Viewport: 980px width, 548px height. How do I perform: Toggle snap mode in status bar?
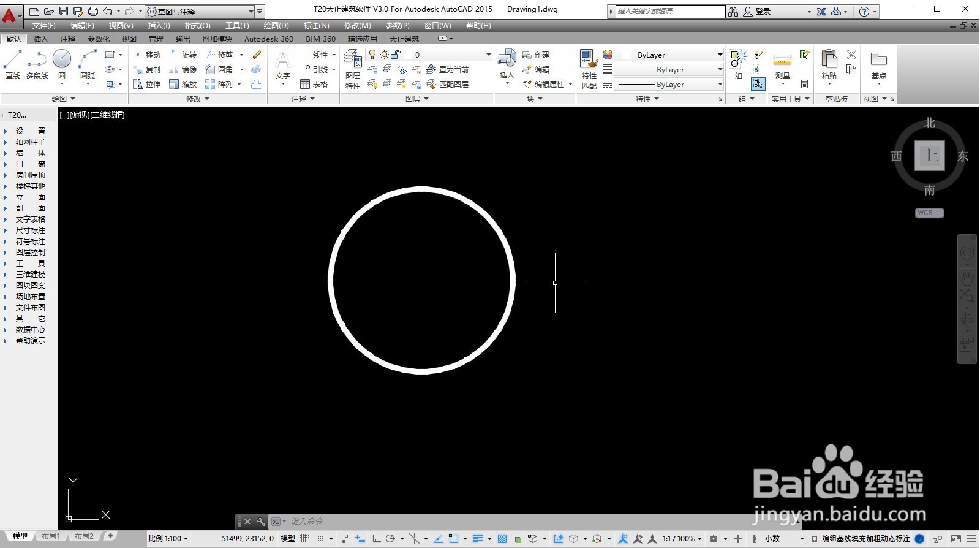click(x=319, y=538)
